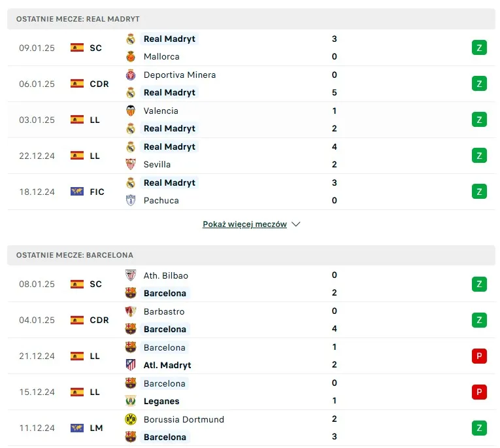This screenshot has width=500, height=448.
Task: Click the Mallorca club crest icon
Action: click(x=131, y=57)
